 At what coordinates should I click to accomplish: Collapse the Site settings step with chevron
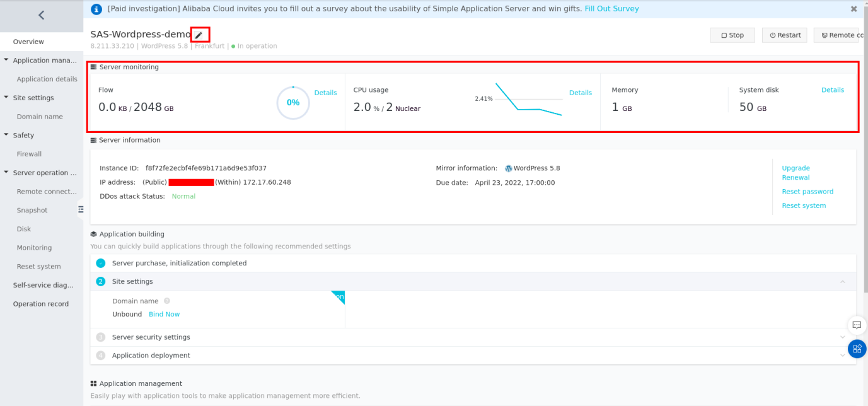tap(843, 282)
